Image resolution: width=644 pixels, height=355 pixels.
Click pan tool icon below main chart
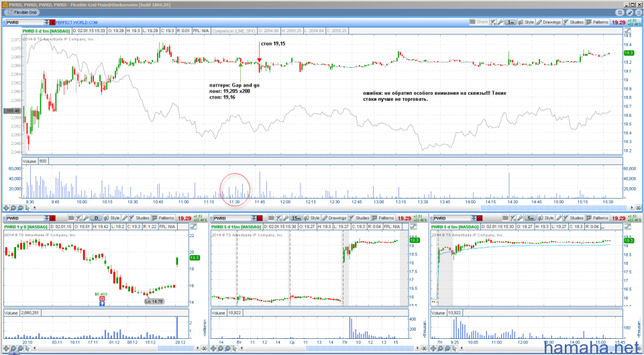(x=7, y=208)
